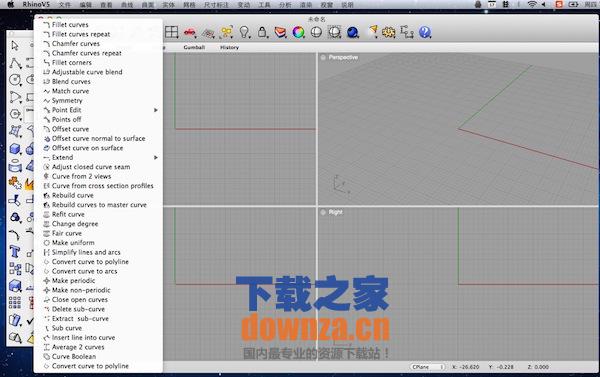Open the CPlane dropdown in status bar
Image resolution: width=600 pixels, height=377 pixels.
[427, 367]
